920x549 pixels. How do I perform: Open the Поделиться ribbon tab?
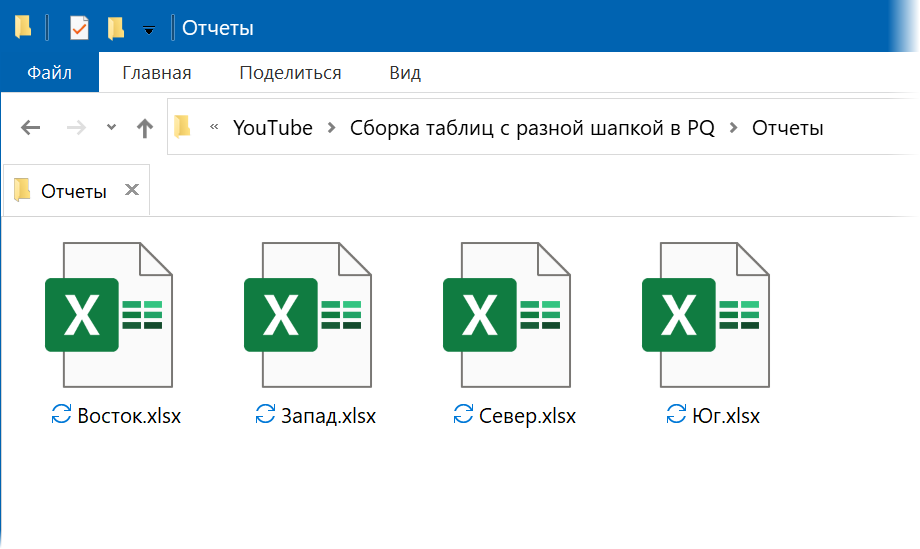(290, 73)
